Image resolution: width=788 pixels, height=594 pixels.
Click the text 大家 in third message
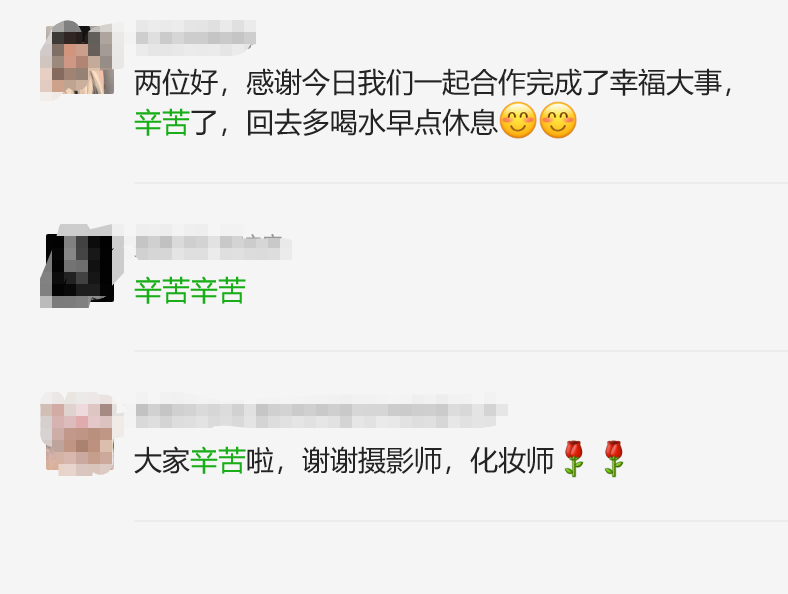pos(162,460)
